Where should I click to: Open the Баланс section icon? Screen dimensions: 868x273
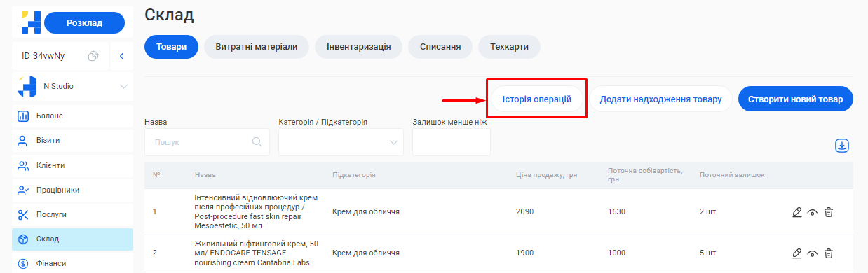click(22, 115)
